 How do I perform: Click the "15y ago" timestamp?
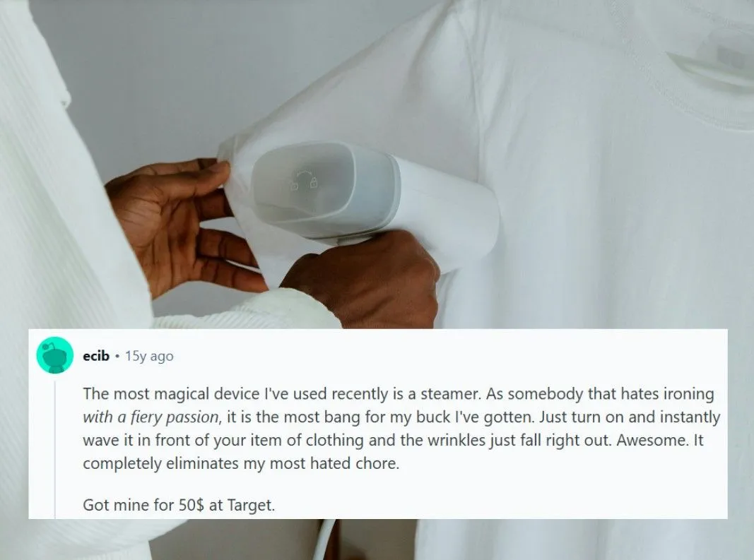(x=149, y=356)
